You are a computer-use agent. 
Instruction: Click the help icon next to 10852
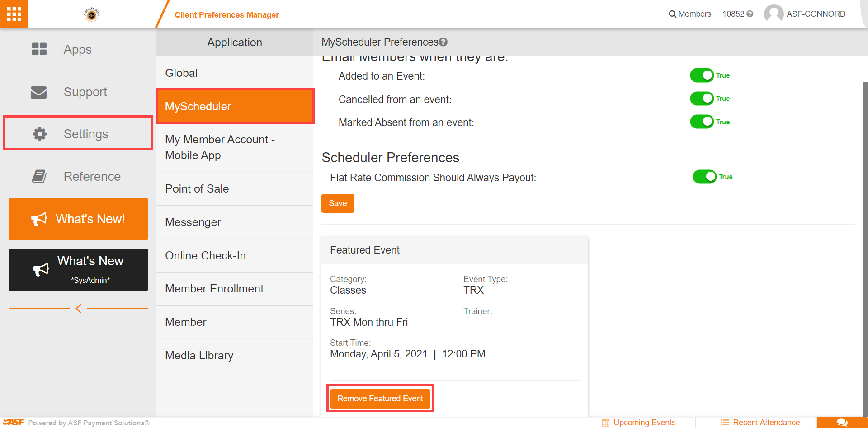[750, 14]
